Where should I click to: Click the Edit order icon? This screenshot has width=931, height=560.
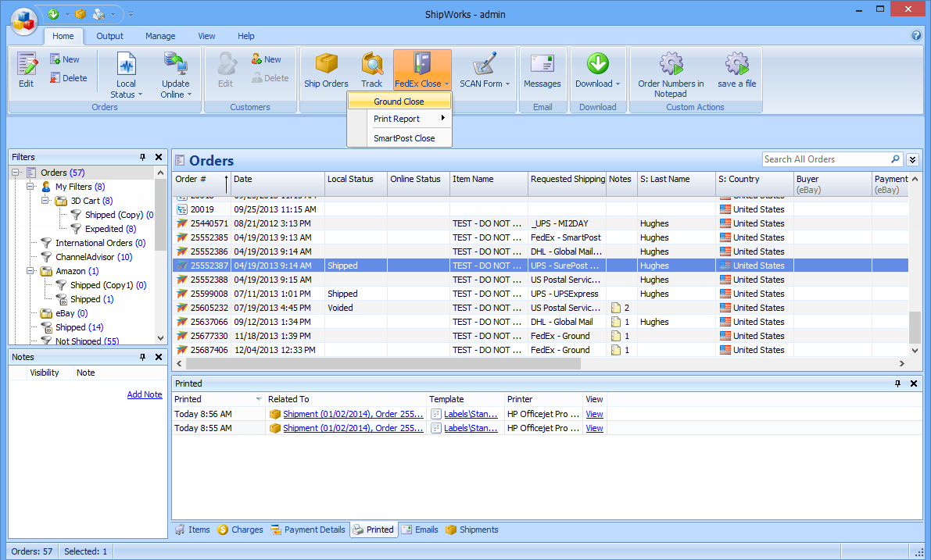coord(27,64)
